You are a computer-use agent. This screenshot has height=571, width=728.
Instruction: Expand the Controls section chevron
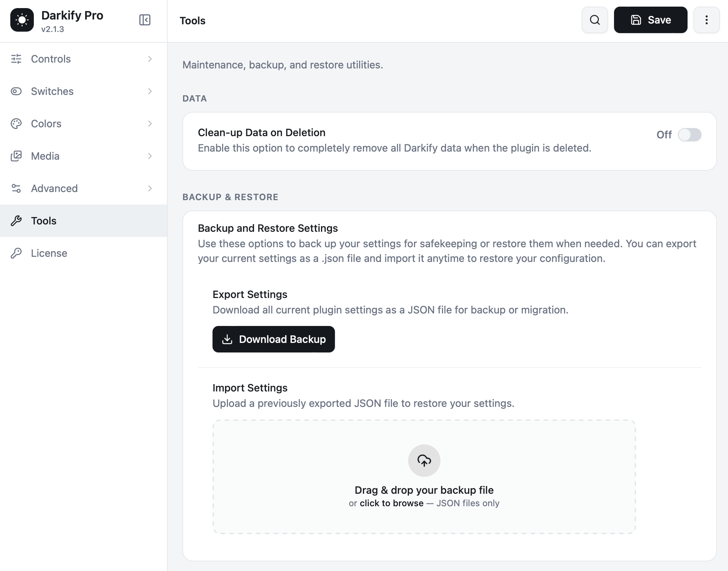[x=150, y=59]
